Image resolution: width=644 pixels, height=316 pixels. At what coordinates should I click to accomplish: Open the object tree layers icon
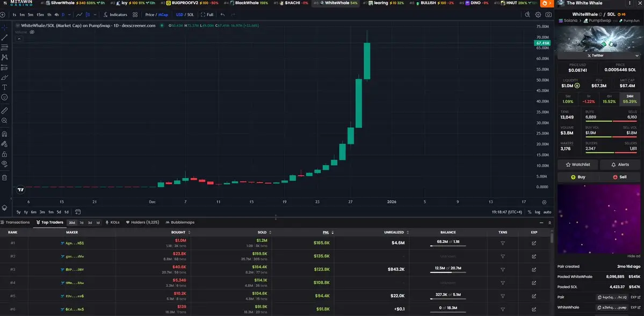(4, 208)
